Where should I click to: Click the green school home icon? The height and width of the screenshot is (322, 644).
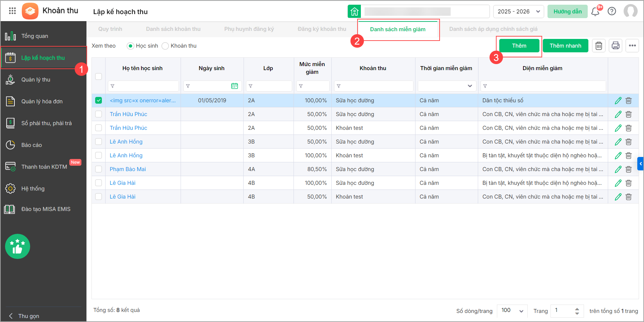(x=354, y=11)
